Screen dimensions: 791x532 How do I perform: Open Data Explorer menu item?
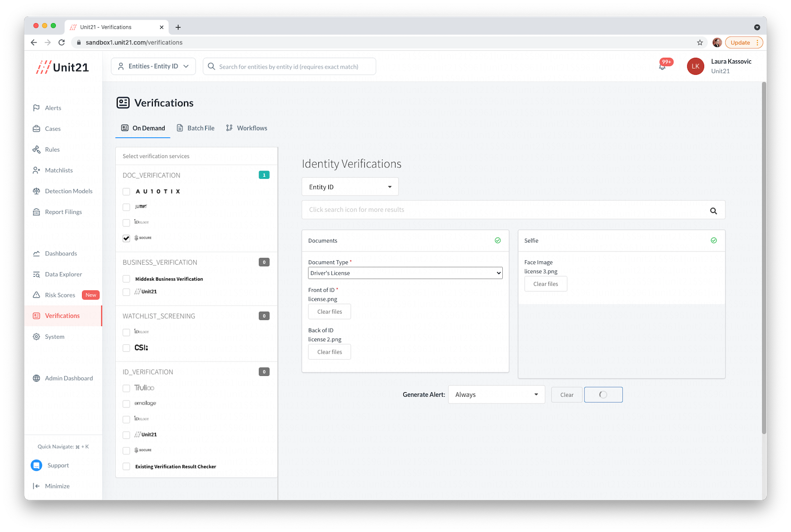point(63,274)
